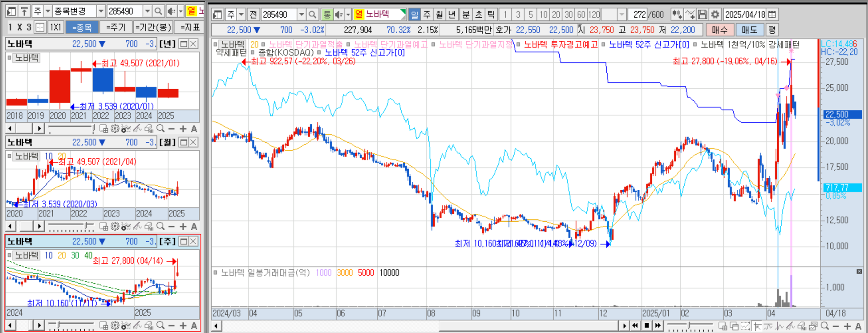
Task: Click the 매도 sell button
Action: [749, 30]
